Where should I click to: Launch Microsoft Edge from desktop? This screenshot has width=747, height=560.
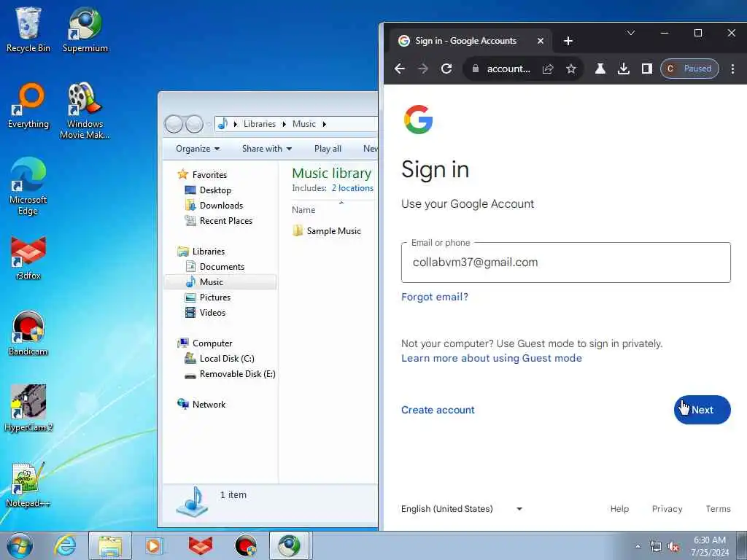28,186
